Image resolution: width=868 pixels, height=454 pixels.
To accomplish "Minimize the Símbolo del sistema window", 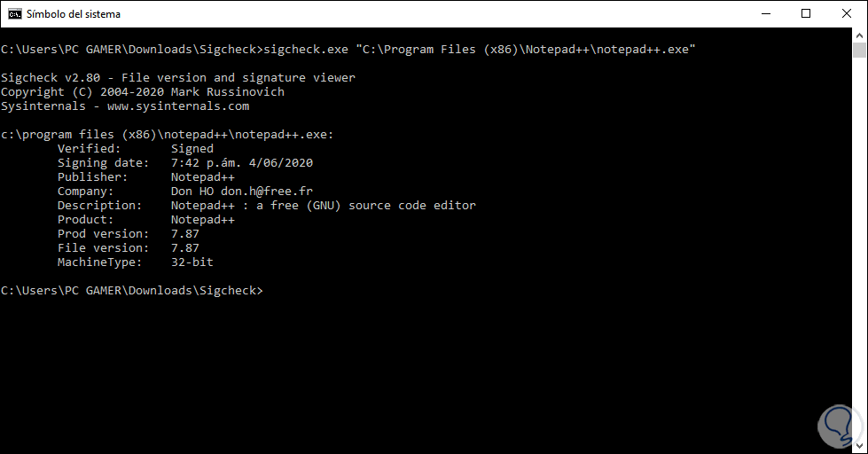I will tap(764, 13).
